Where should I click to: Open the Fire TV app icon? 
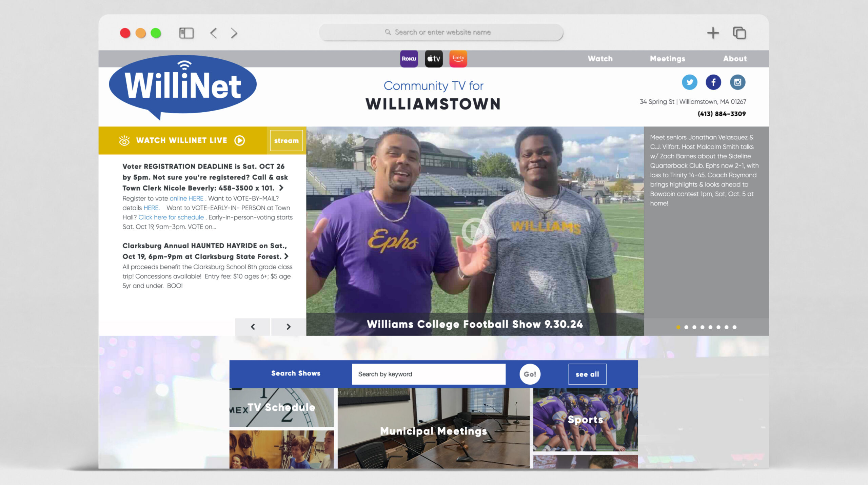(458, 59)
